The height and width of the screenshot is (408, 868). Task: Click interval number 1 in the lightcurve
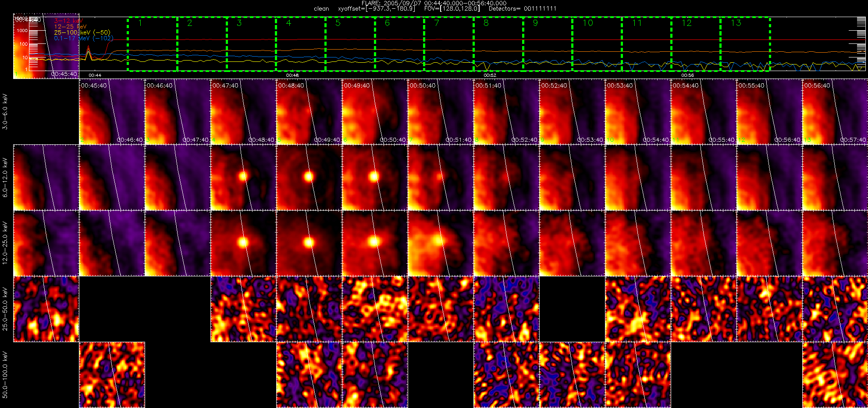point(140,23)
